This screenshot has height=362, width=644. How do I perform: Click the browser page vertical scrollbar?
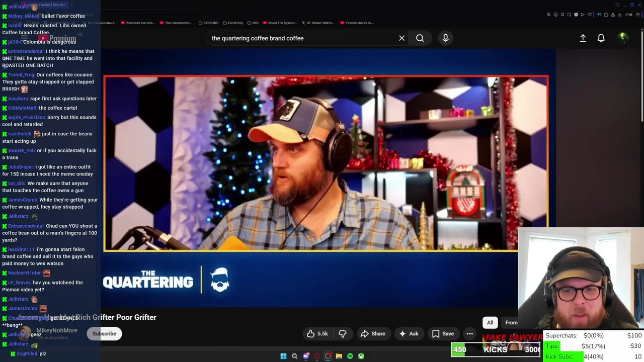pos(642,75)
